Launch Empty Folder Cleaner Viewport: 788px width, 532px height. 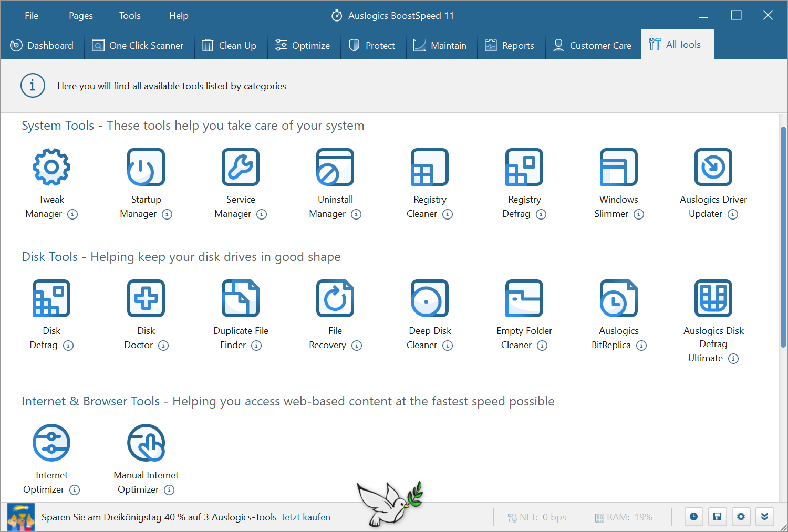(x=524, y=298)
